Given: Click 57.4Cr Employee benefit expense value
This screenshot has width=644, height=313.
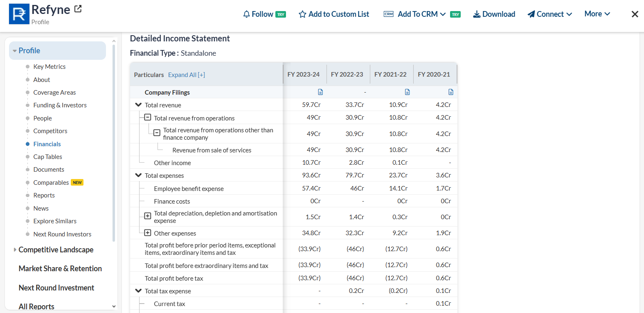Looking at the screenshot, I should (311, 188).
